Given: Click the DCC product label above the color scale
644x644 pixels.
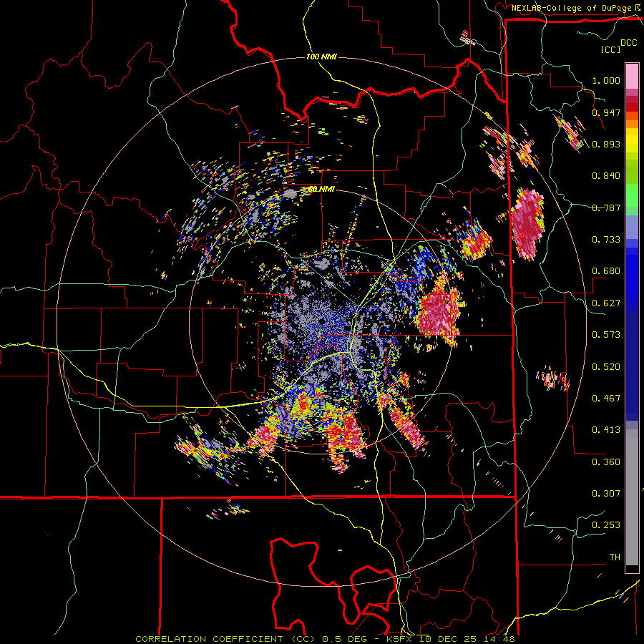Looking at the screenshot, I should coord(629,43).
